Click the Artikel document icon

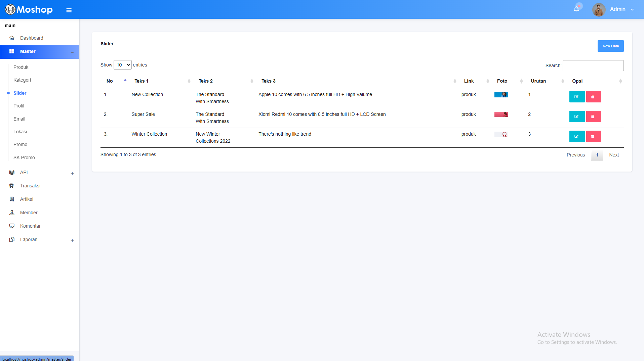(12, 199)
